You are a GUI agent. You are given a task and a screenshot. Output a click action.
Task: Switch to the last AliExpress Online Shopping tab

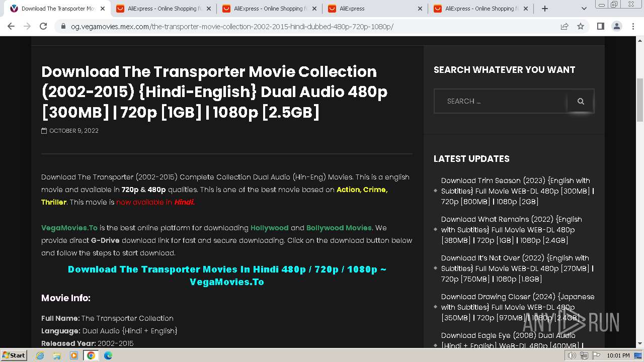pos(480,9)
